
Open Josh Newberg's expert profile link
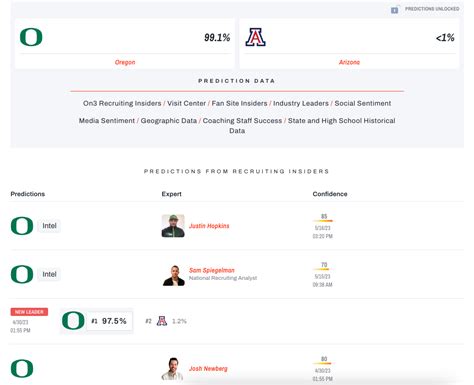tap(208, 368)
